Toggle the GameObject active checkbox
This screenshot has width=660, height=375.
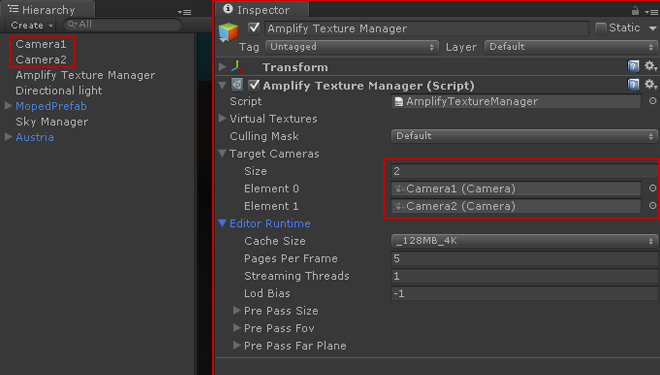254,28
